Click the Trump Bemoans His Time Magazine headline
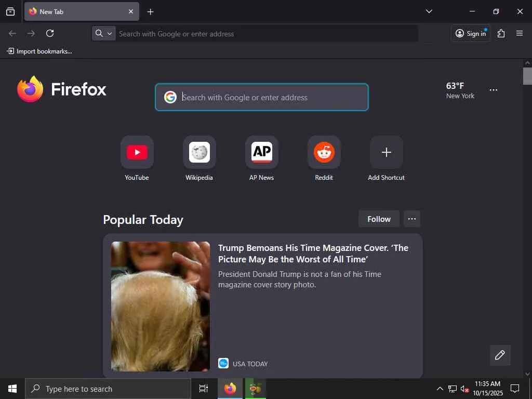The width and height of the screenshot is (532, 399). 313,254
